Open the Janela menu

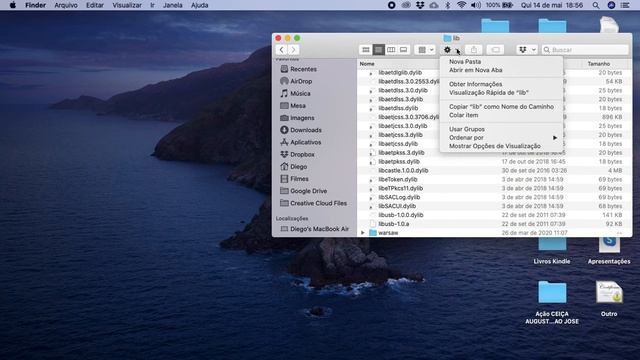pos(173,5)
